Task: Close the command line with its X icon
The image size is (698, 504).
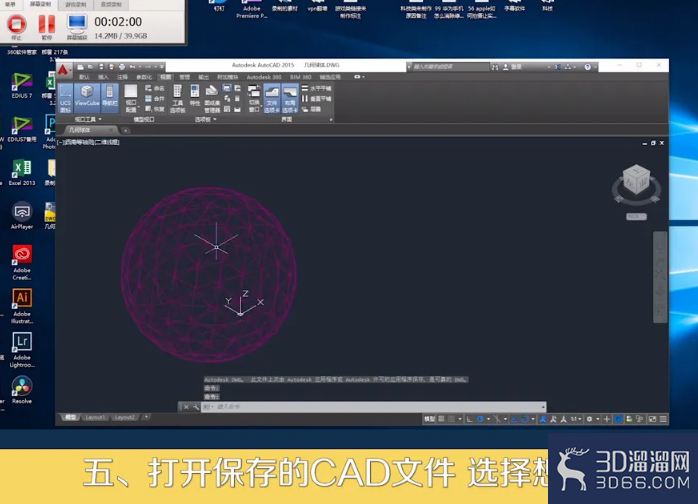Action: 187,407
